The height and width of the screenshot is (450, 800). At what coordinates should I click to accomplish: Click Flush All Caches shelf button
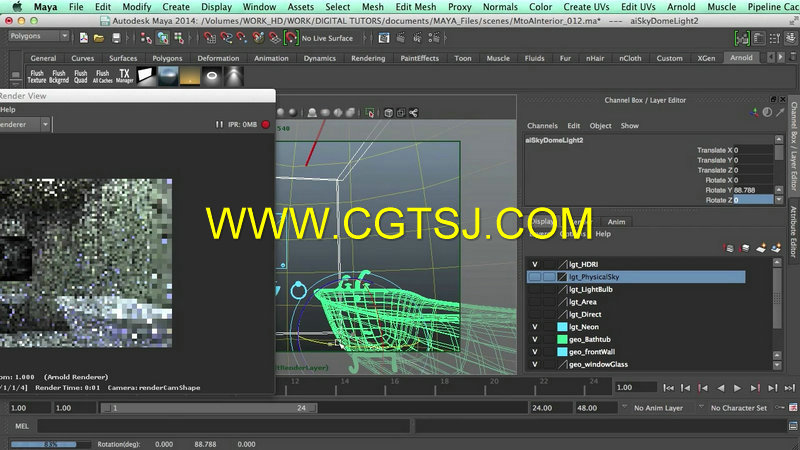(103, 77)
